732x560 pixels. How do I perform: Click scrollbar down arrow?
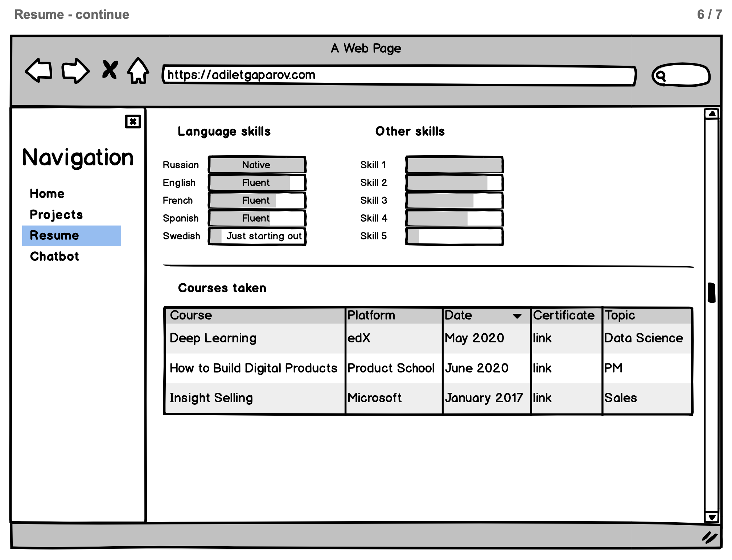[x=712, y=517]
